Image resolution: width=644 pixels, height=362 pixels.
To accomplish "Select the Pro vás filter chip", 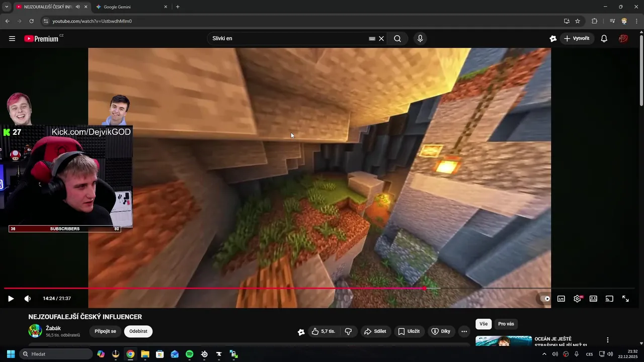I will point(506,324).
